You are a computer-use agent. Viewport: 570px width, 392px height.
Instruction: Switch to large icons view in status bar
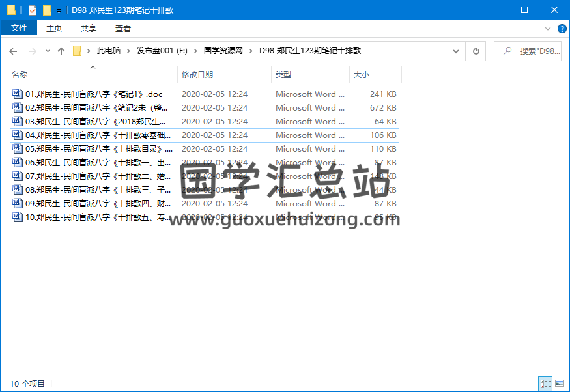tap(560, 384)
